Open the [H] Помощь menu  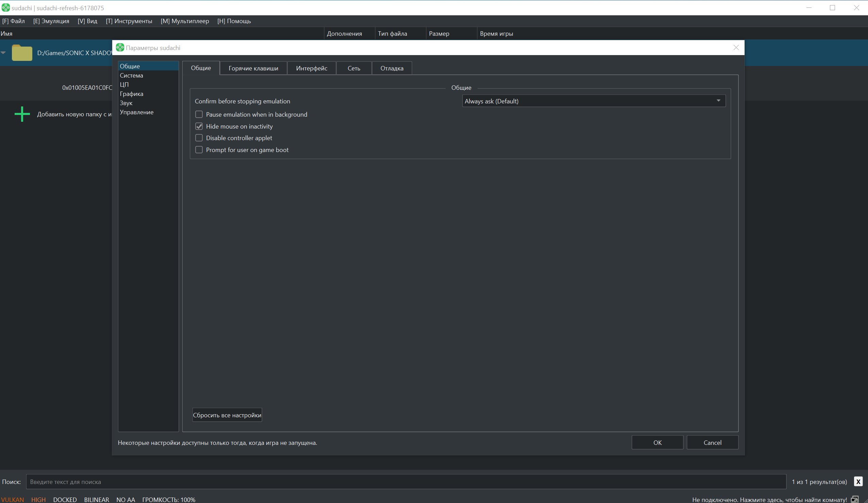tap(234, 21)
